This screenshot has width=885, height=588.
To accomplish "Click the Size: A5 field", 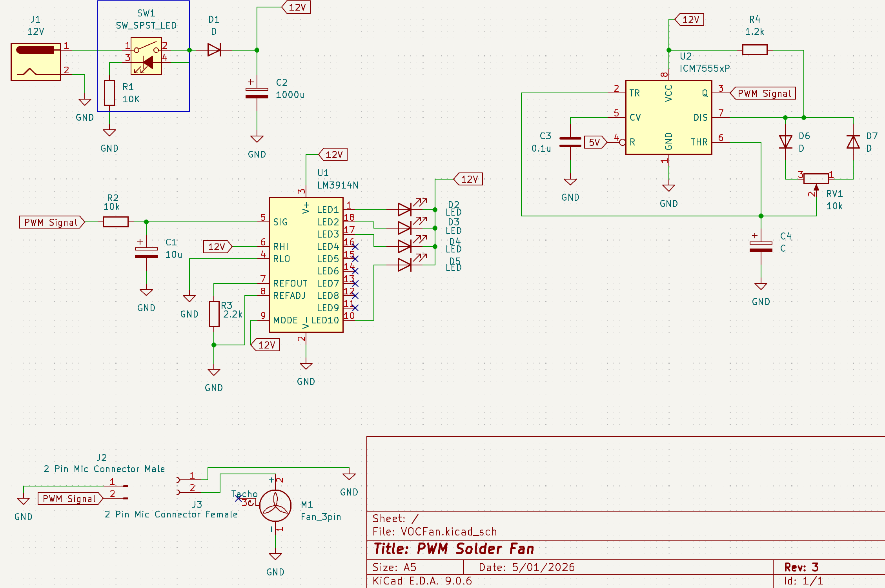I will tap(394, 567).
